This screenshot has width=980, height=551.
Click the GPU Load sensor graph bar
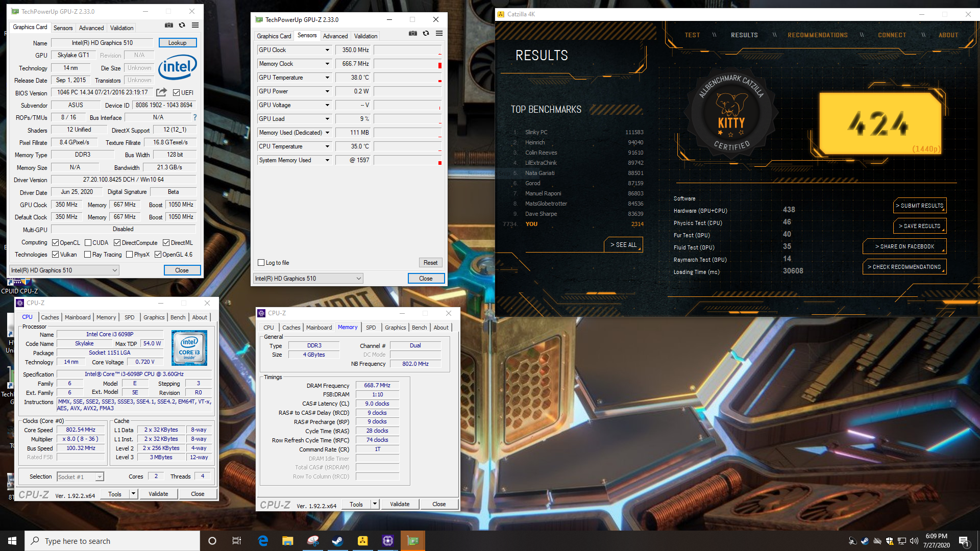click(407, 119)
